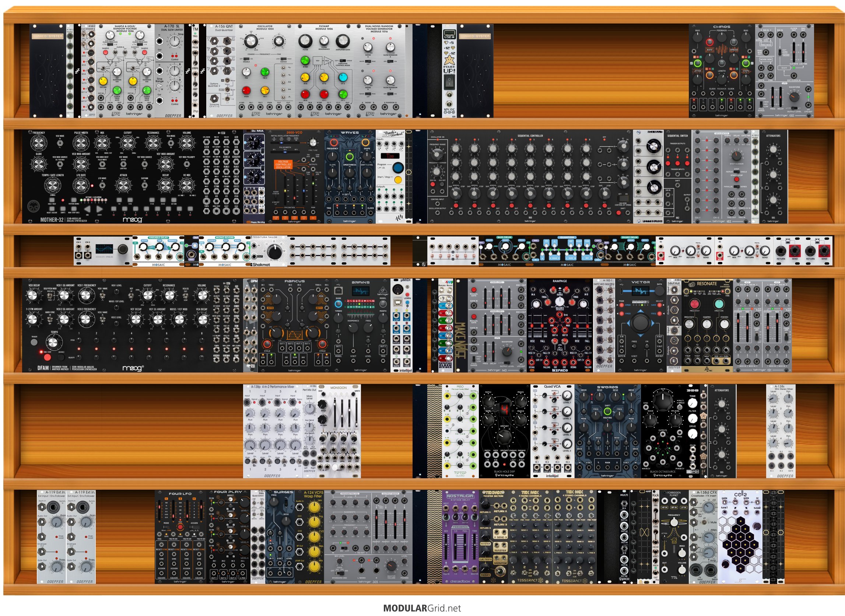Flip the DFAM VCA EG fast/slow switch

(185, 296)
